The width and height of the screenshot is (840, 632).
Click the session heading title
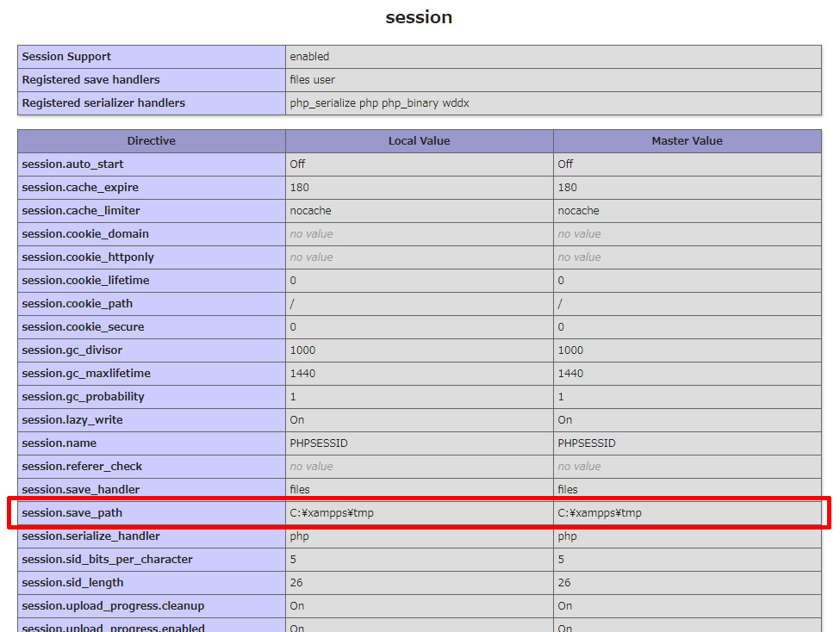point(419,17)
